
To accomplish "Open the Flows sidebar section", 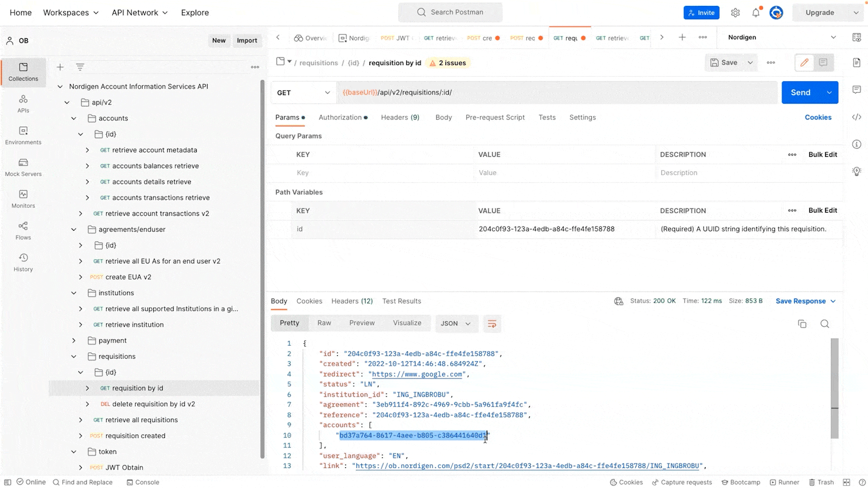I will [x=23, y=230].
